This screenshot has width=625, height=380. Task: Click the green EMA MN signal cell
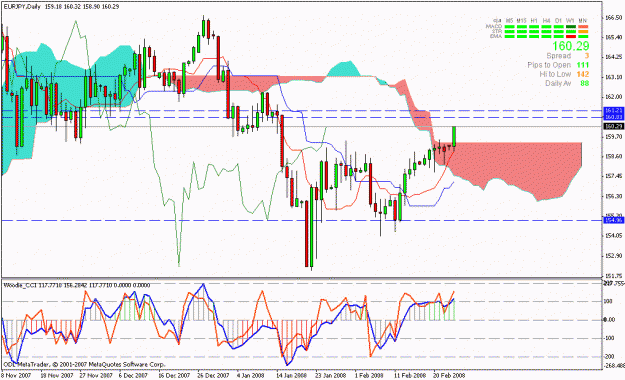pyautogui.click(x=583, y=36)
